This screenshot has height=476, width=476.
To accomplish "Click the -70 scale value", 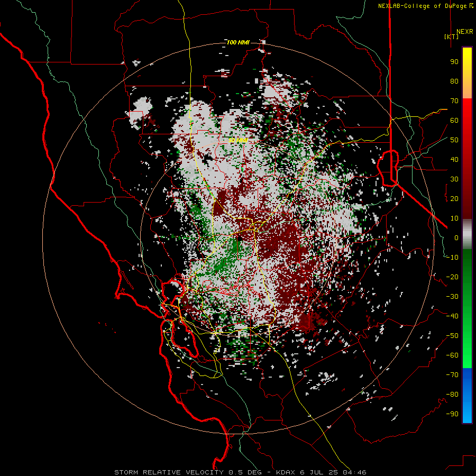I will pos(452,375).
